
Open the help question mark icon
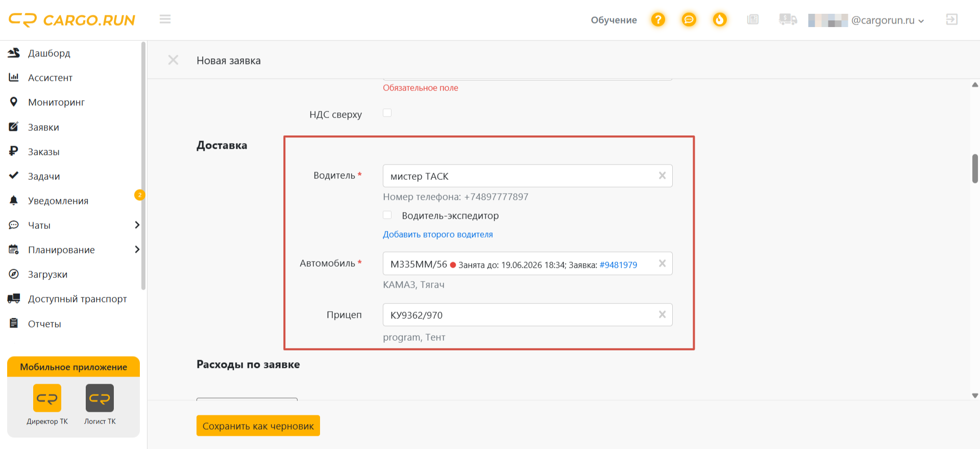click(x=658, y=20)
